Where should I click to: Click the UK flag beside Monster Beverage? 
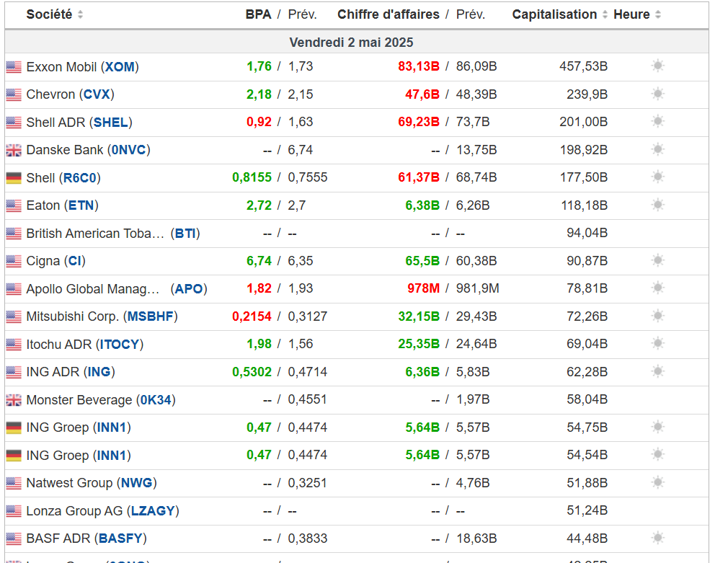tap(14, 400)
